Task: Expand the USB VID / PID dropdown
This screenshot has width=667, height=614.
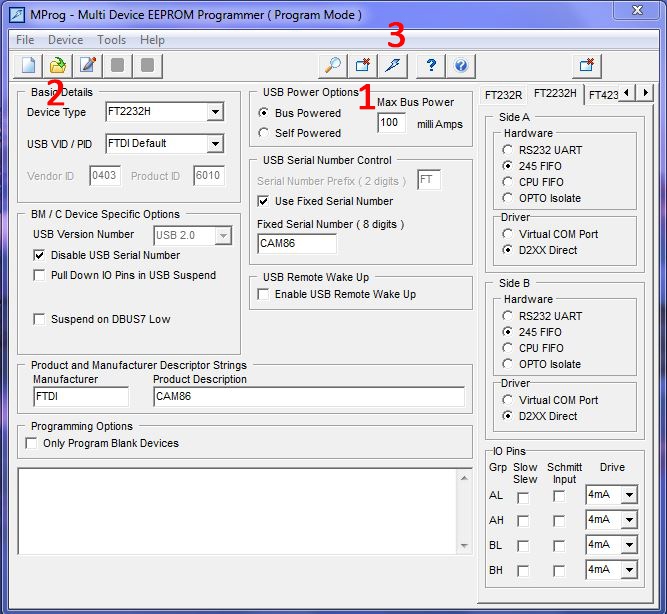Action: (215, 144)
